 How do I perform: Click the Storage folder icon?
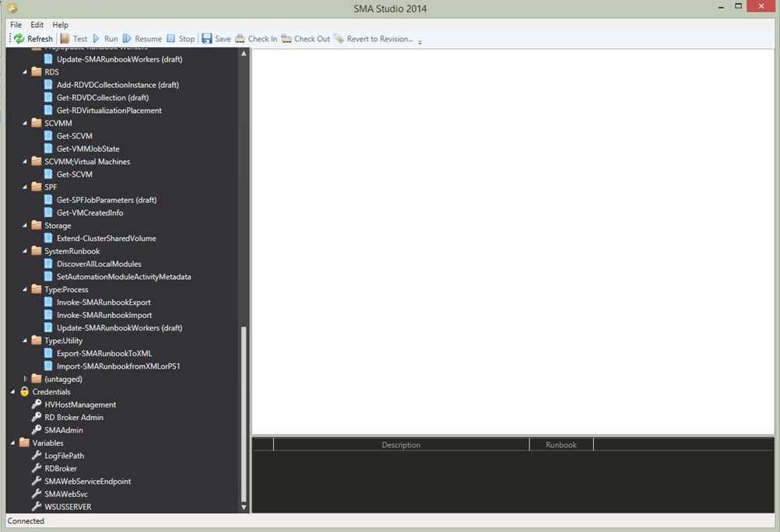point(37,226)
